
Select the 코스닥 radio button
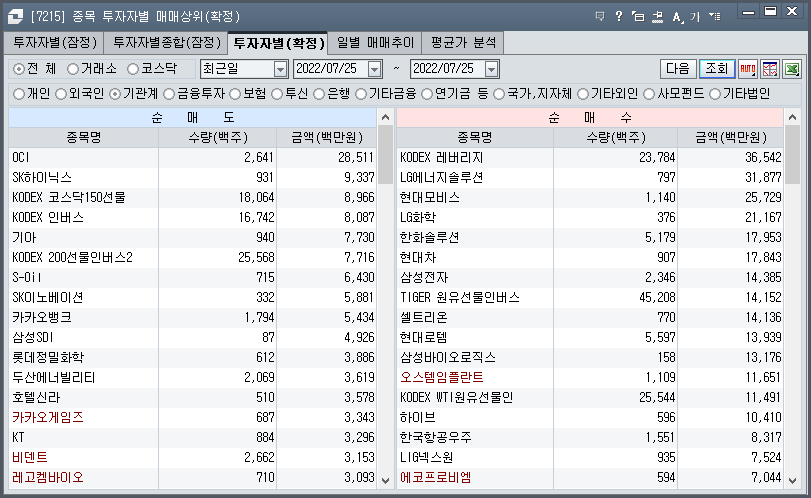coord(133,69)
